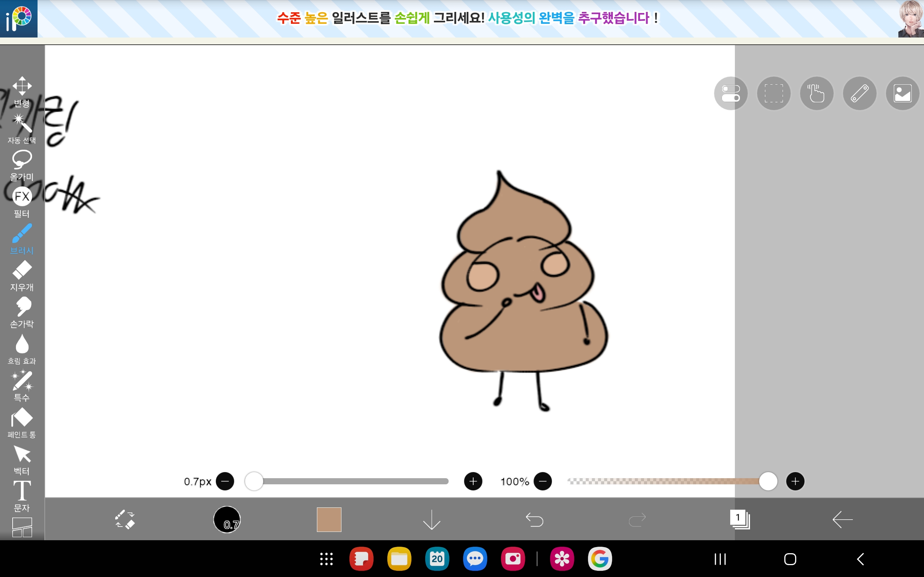Toggle the ruler tool at top right
This screenshot has width=924, height=577.
(x=860, y=93)
